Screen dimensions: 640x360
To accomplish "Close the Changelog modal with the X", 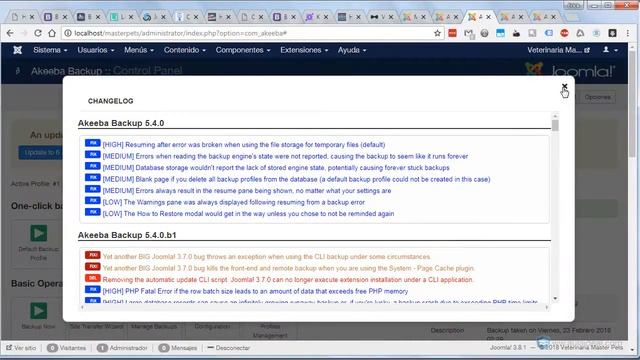I will coord(564,87).
